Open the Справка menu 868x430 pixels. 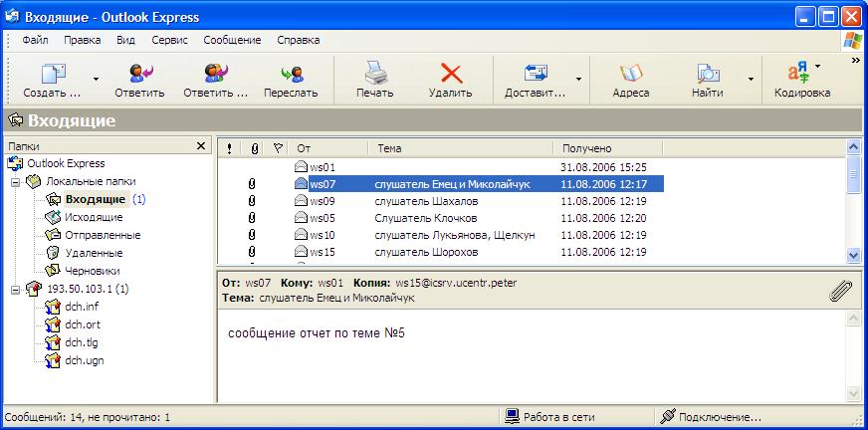[299, 40]
